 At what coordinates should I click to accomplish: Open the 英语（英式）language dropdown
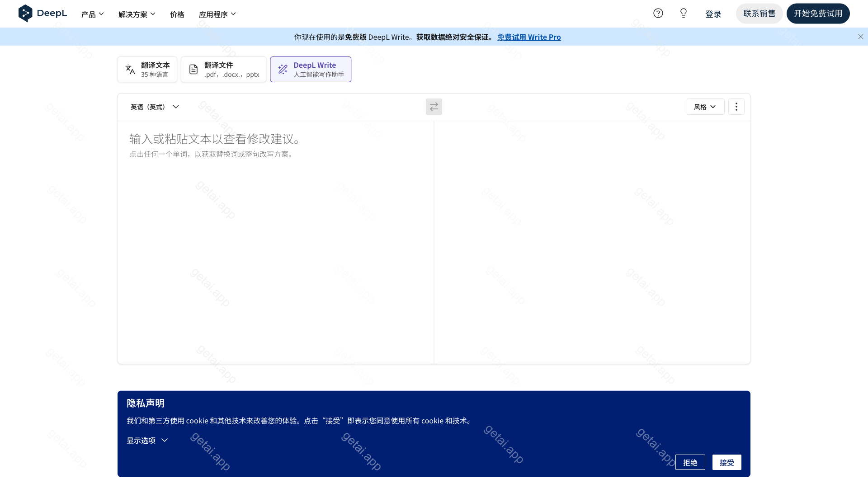[155, 107]
